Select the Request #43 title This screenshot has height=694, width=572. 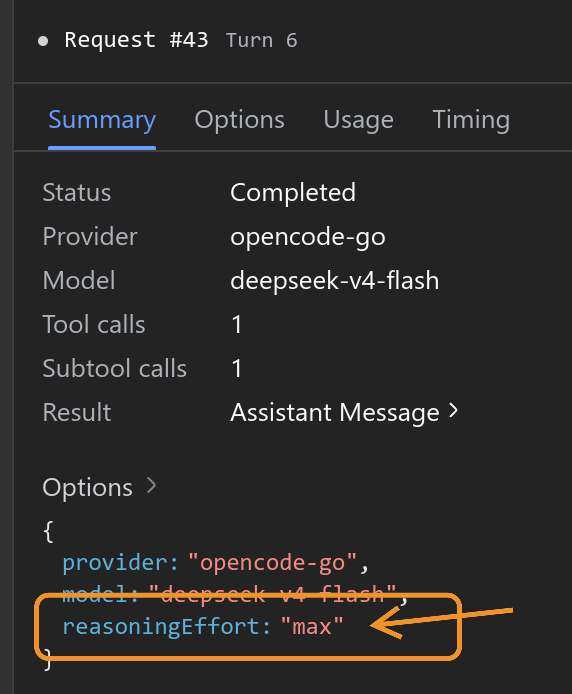(x=136, y=40)
